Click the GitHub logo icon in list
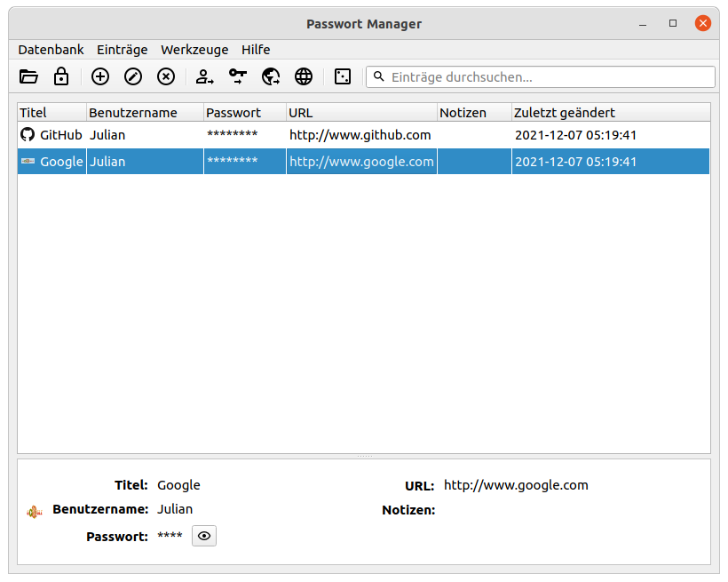The image size is (728, 582). click(28, 135)
